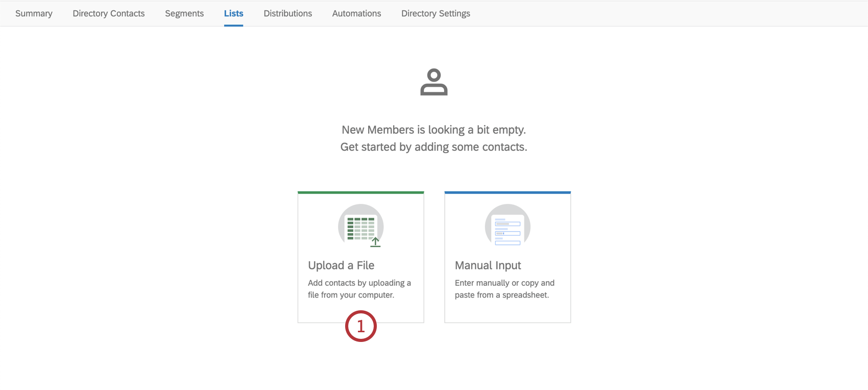
Task: Choose the Manual Input title
Action: [x=488, y=265]
